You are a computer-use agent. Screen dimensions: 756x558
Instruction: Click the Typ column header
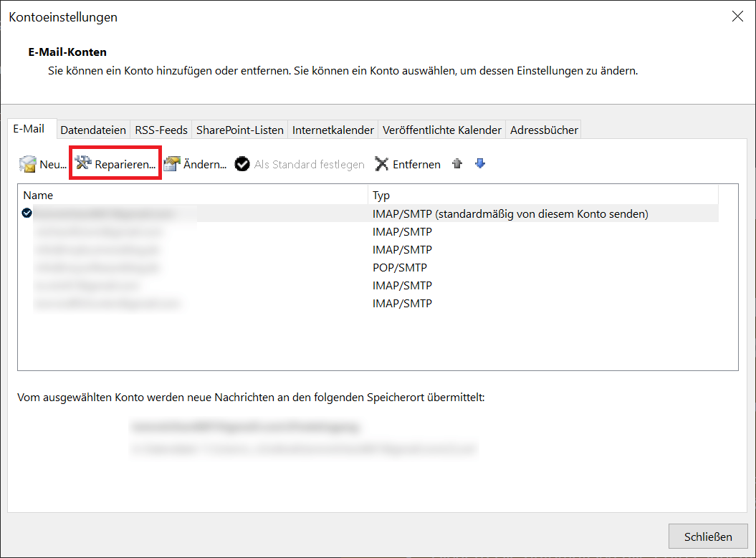tap(543, 195)
